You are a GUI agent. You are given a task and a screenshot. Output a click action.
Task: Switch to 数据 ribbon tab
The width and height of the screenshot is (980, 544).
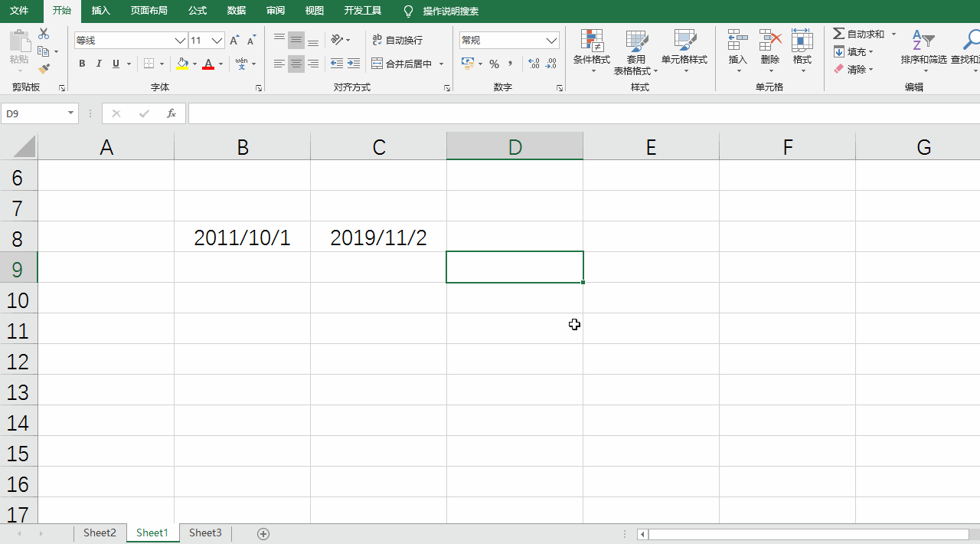[x=237, y=11]
